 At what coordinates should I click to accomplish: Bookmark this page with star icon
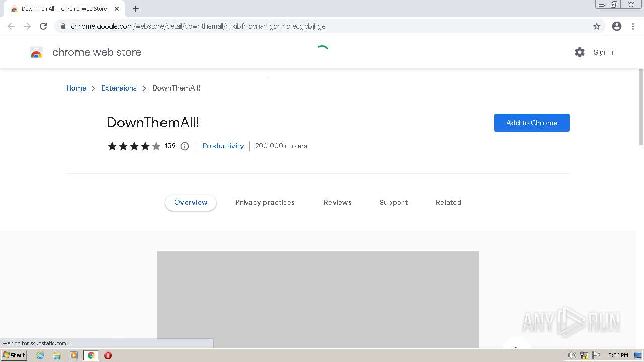coord(597,26)
